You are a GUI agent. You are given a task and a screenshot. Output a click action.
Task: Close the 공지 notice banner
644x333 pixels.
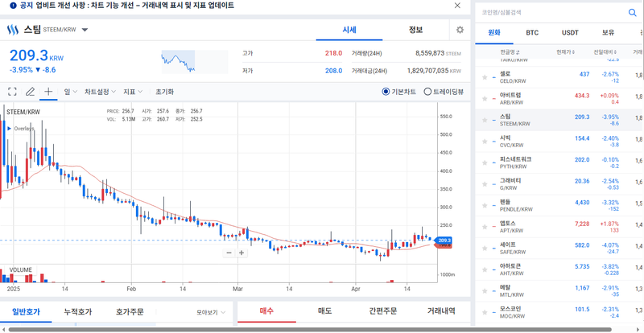tap(457, 6)
